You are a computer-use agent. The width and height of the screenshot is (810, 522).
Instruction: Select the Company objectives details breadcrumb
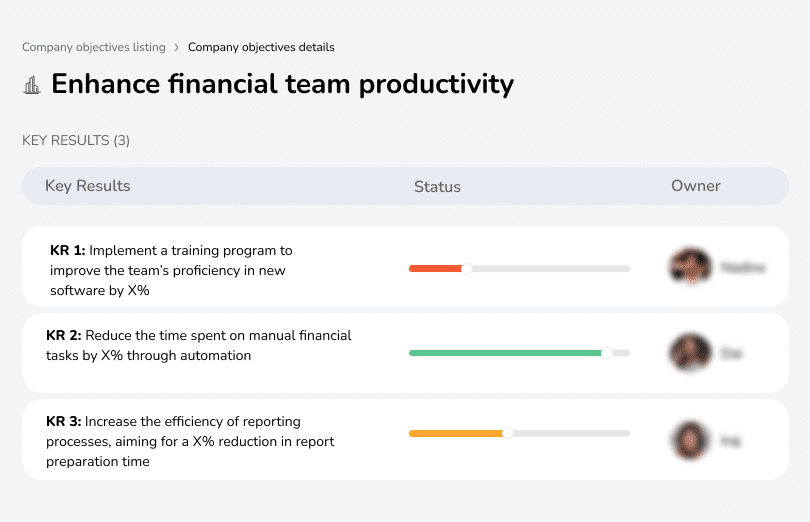(261, 47)
